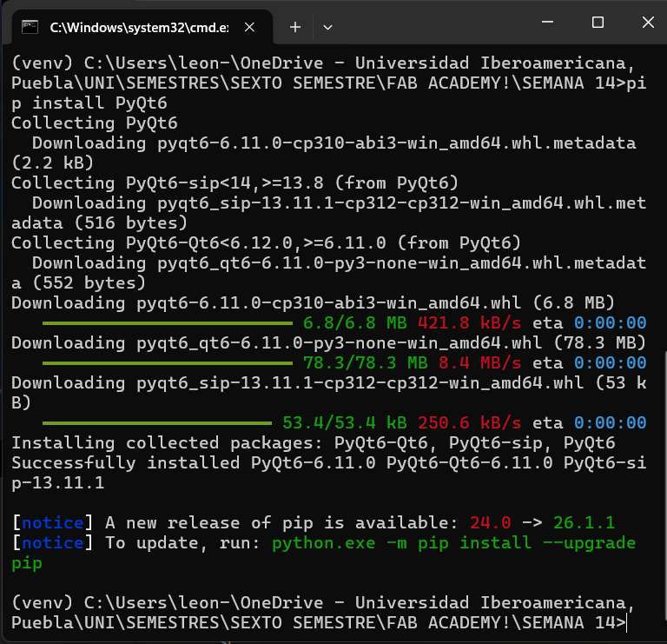This screenshot has height=644, width=667.
Task: Minimize the terminal window
Action: click(x=547, y=22)
